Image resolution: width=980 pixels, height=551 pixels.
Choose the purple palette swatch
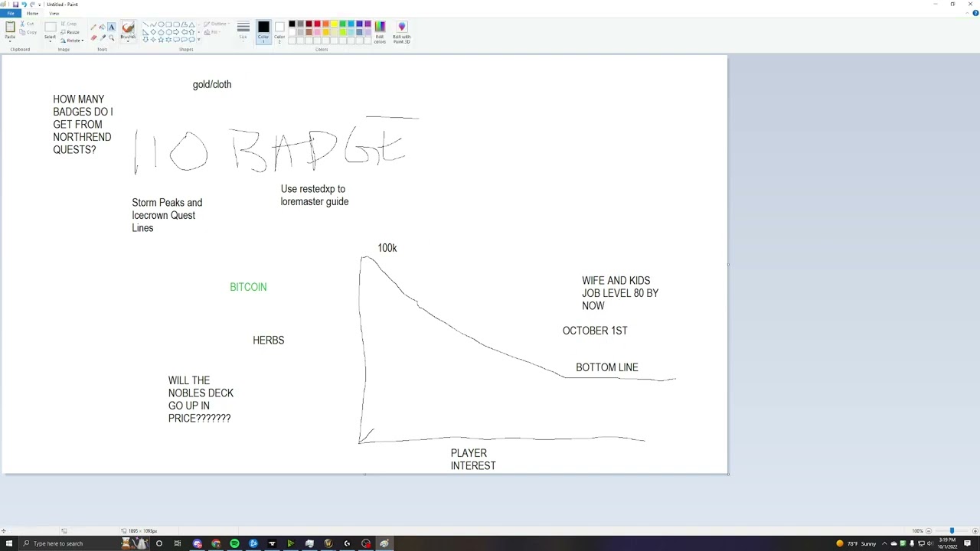(367, 24)
